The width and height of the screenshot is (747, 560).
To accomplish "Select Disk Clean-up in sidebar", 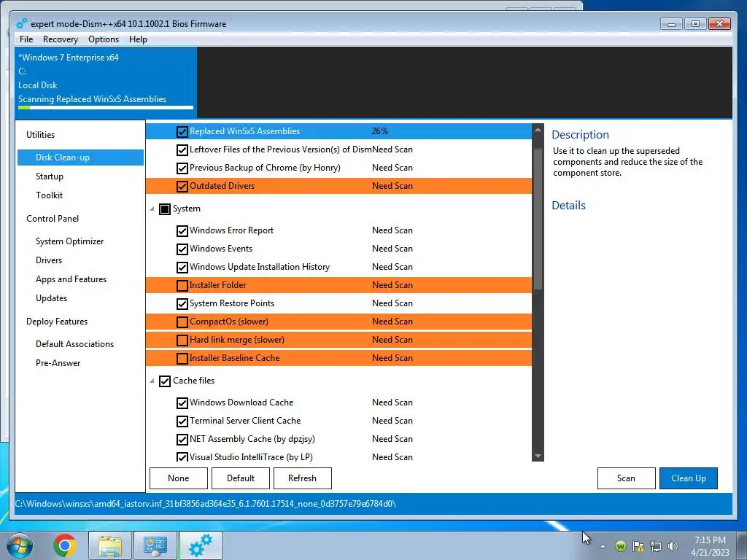I will pyautogui.click(x=80, y=157).
